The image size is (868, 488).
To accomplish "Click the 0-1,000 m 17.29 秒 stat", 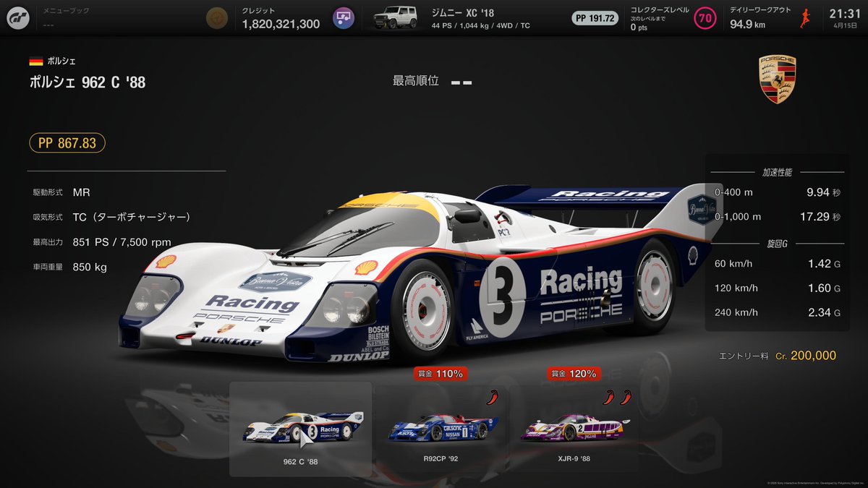I will 777,216.
